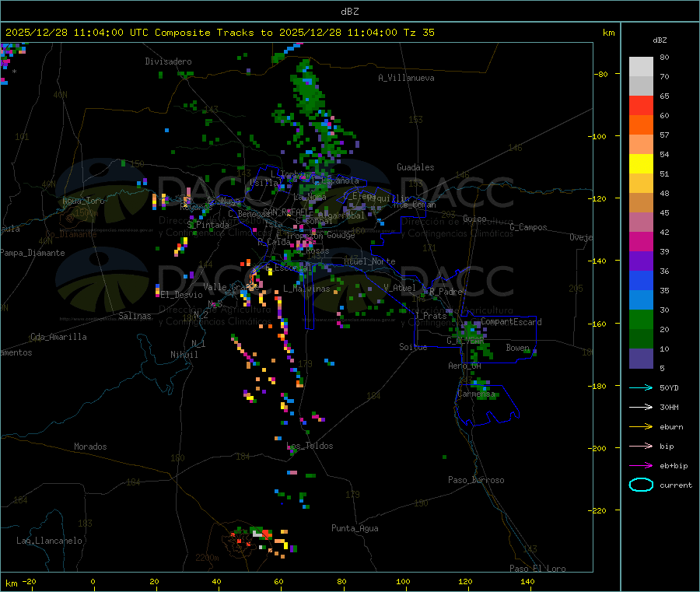Click the A_Villanueva map label

[406, 78]
